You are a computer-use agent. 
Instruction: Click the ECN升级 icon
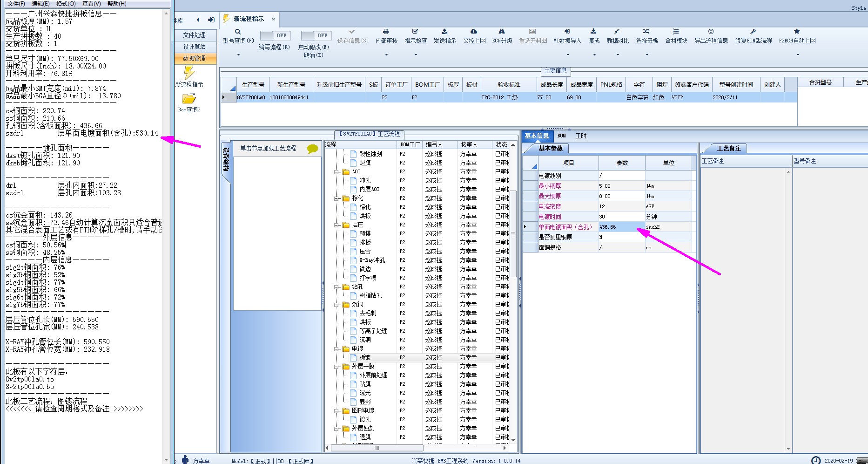pos(502,31)
